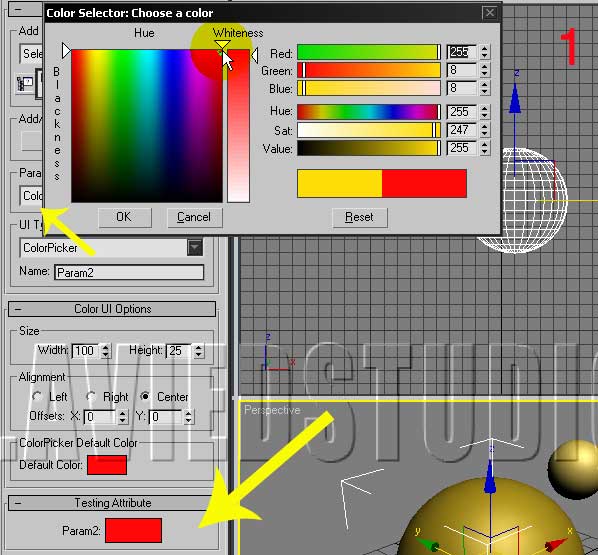Click the Perspective viewport label
This screenshot has width=598, height=555.
[x=272, y=410]
